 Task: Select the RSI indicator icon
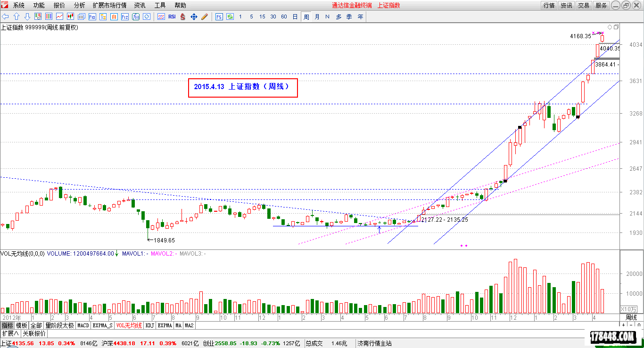tap(172, 17)
